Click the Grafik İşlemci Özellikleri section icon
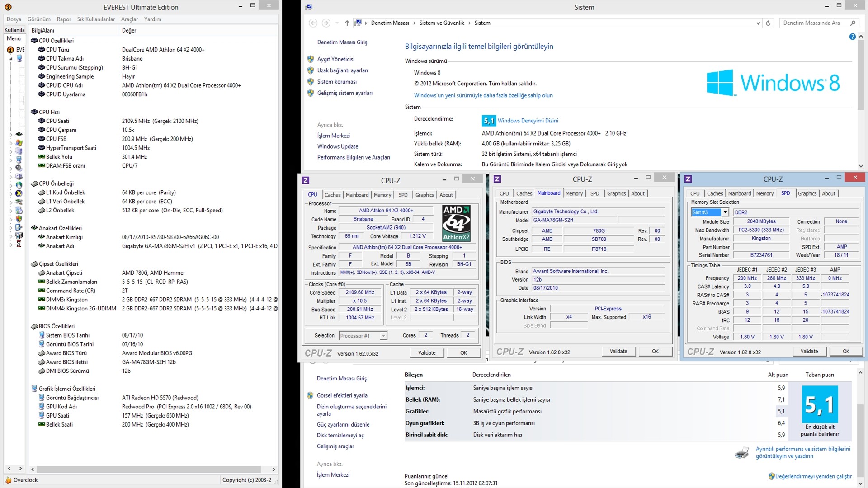868x488 pixels. pyautogui.click(x=34, y=389)
